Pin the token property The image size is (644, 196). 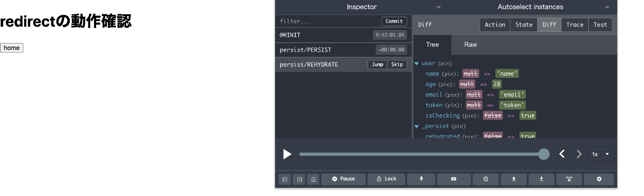click(452, 105)
